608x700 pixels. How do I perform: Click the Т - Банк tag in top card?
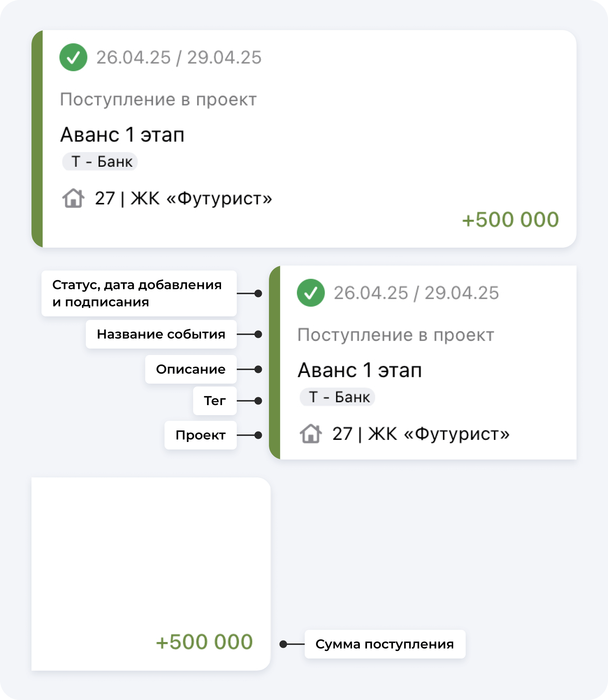tap(100, 161)
